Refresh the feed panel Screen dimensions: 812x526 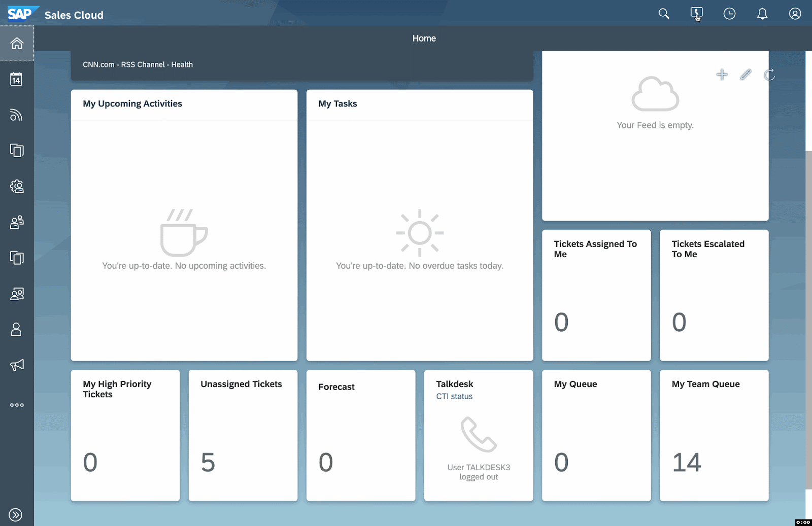[769, 75]
